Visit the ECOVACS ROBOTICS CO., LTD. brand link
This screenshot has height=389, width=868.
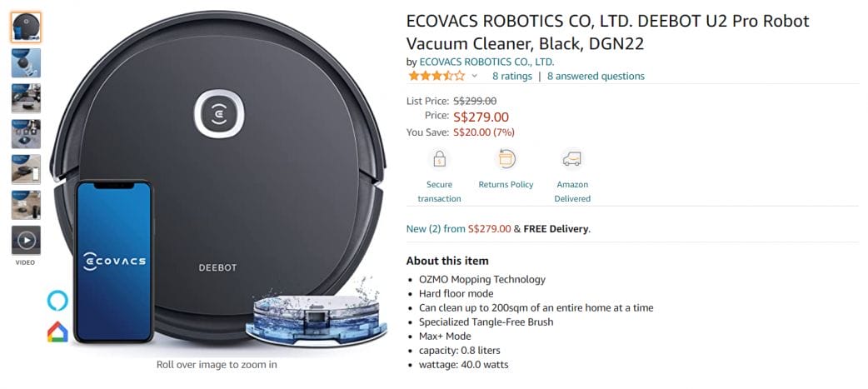486,62
